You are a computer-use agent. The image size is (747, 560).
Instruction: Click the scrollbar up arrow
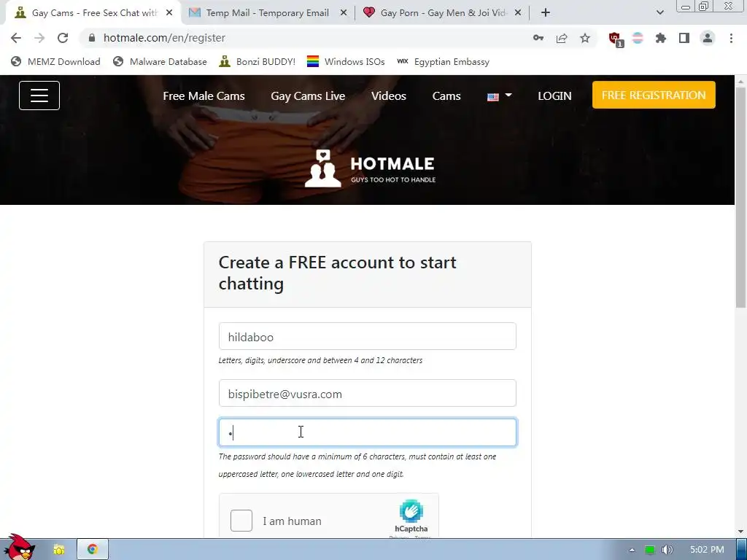[741, 81]
